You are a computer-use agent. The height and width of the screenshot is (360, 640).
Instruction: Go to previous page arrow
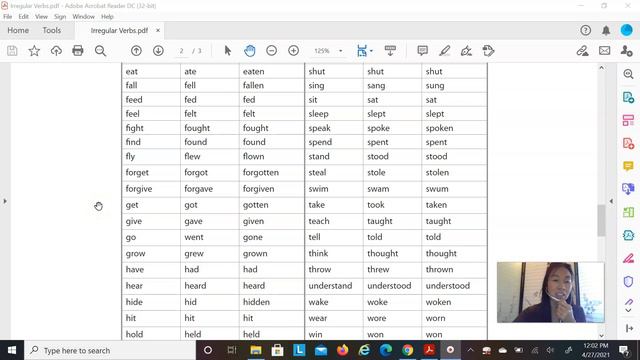[x=136, y=51]
